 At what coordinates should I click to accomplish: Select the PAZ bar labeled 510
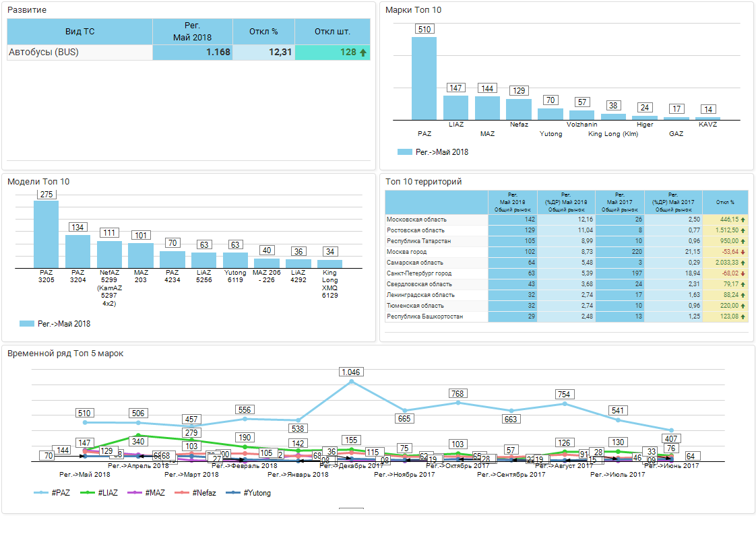424,78
